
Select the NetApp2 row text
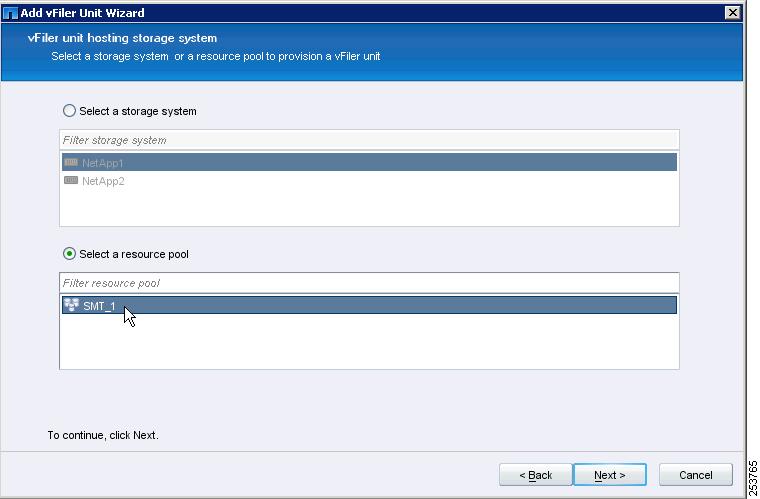point(103,181)
